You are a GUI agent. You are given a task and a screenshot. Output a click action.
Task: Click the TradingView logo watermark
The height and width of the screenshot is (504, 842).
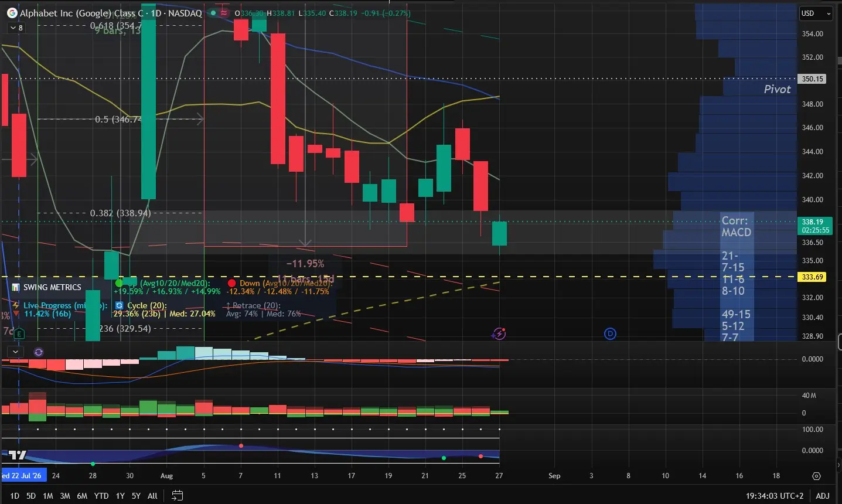tap(18, 455)
